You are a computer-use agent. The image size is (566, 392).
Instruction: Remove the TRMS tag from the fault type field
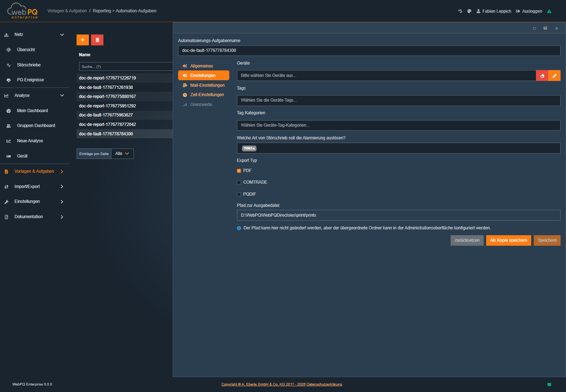point(254,148)
